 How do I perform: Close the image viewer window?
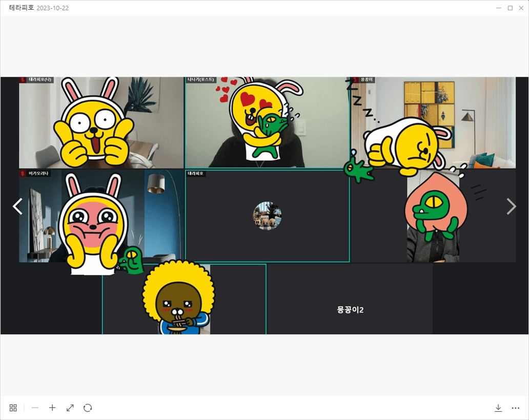[521, 8]
